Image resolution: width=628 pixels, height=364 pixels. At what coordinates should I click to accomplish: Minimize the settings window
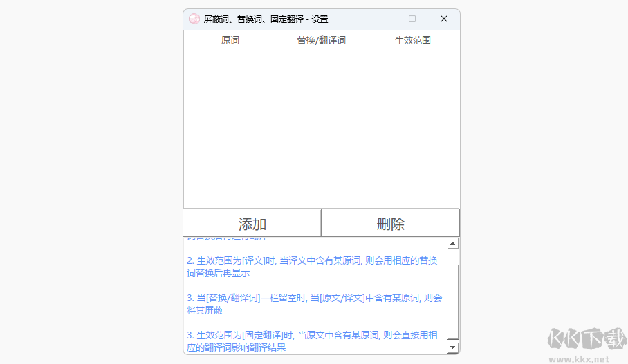click(x=381, y=19)
